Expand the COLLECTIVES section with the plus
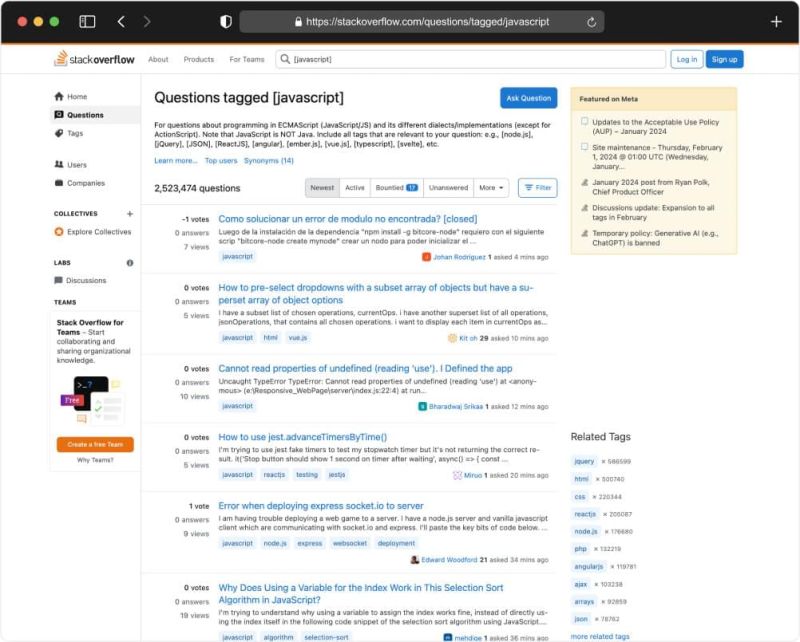 [x=128, y=213]
